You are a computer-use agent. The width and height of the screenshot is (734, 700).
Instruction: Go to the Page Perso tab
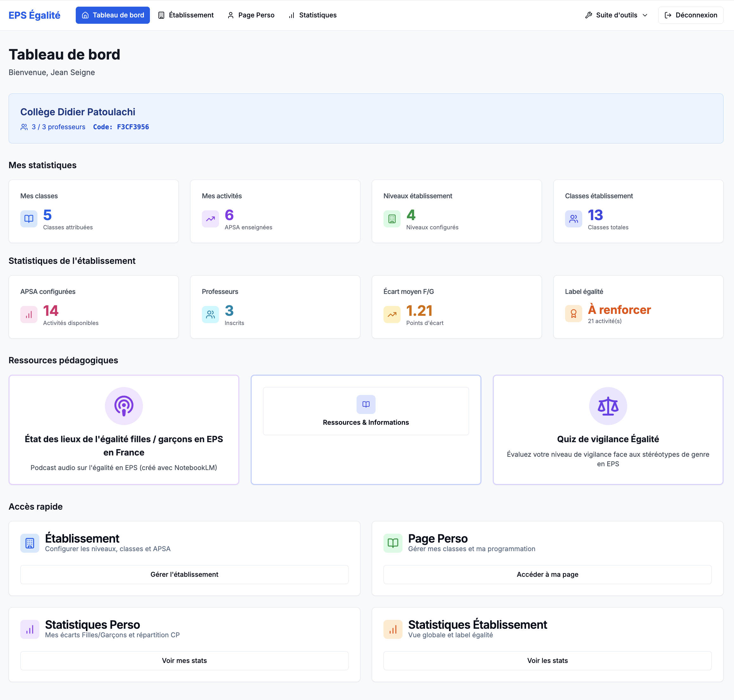click(x=251, y=15)
